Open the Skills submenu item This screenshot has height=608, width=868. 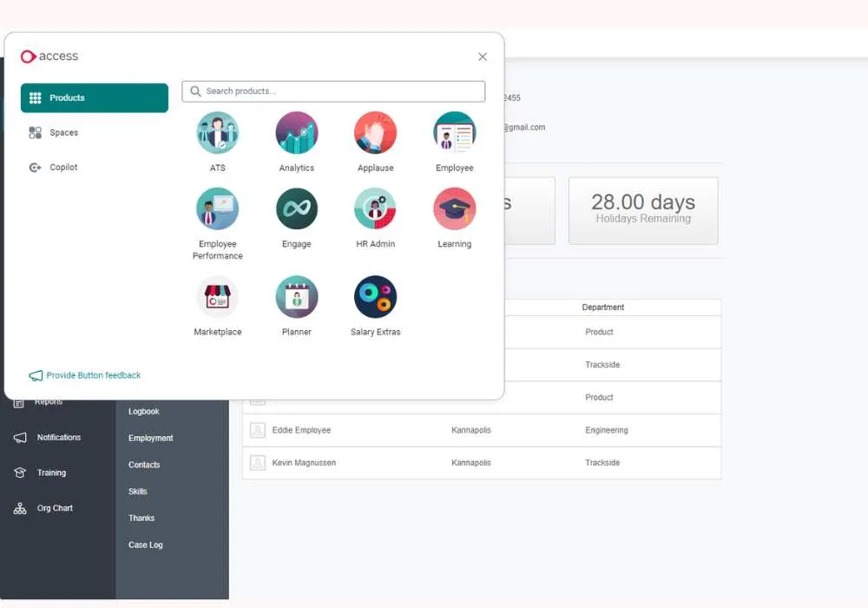coord(138,491)
